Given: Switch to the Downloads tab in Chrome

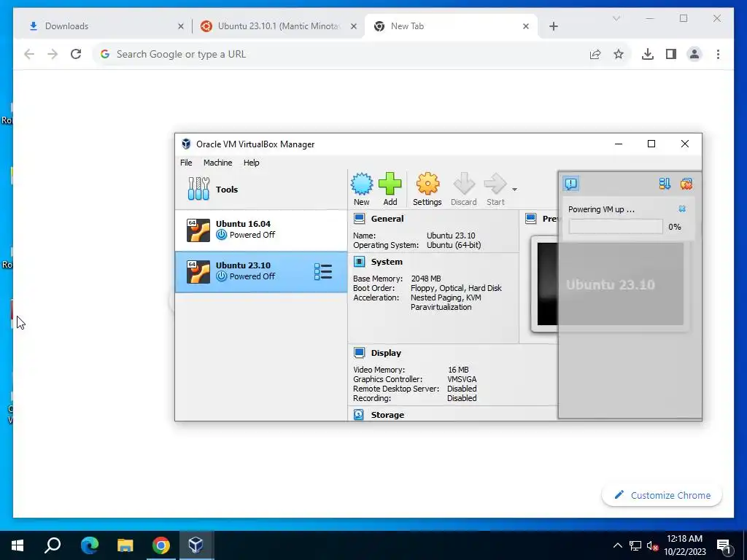Looking at the screenshot, I should pyautogui.click(x=103, y=26).
